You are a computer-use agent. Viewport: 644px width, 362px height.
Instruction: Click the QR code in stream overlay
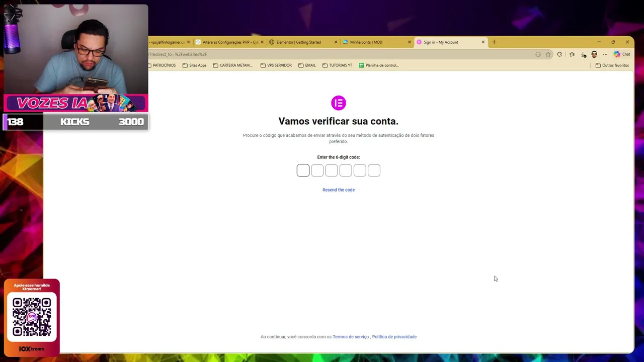[x=32, y=317]
